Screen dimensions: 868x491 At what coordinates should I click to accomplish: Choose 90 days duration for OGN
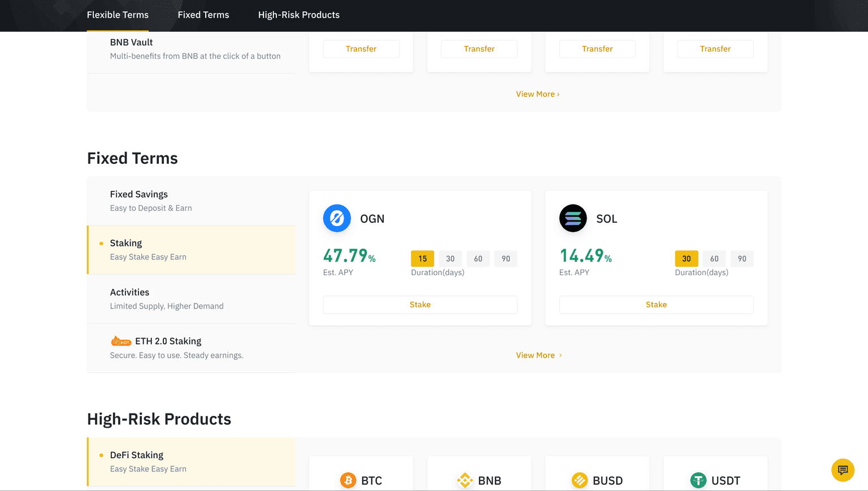pos(506,259)
